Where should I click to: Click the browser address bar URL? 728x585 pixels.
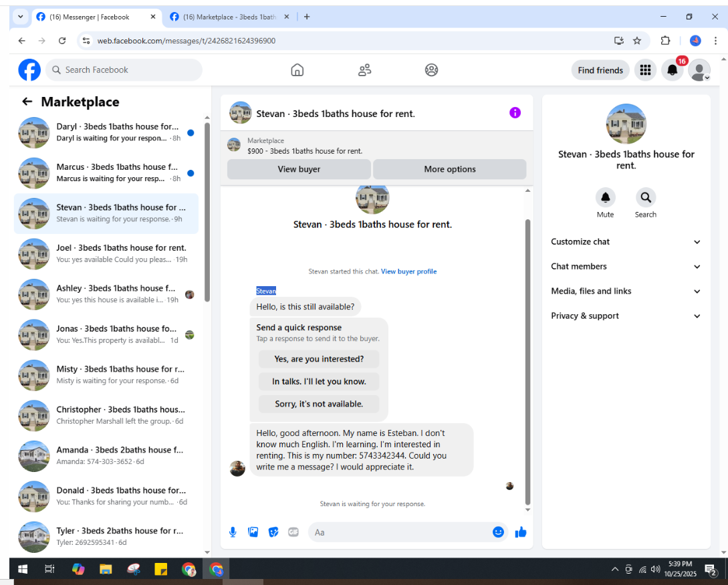pyautogui.click(x=187, y=41)
